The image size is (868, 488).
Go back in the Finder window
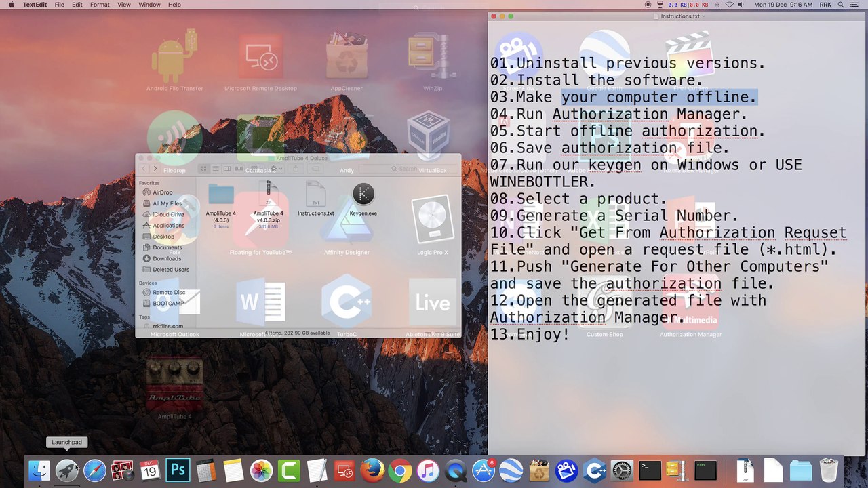(x=144, y=169)
